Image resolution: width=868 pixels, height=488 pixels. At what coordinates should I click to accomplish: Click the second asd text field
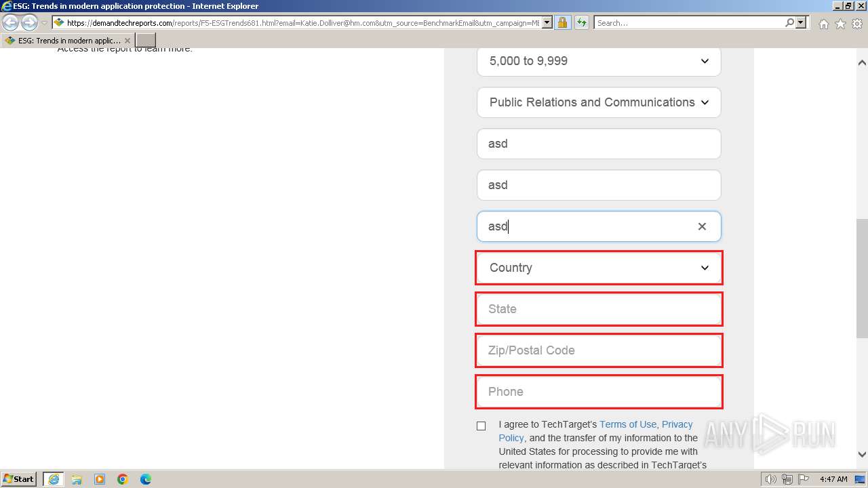coord(599,185)
